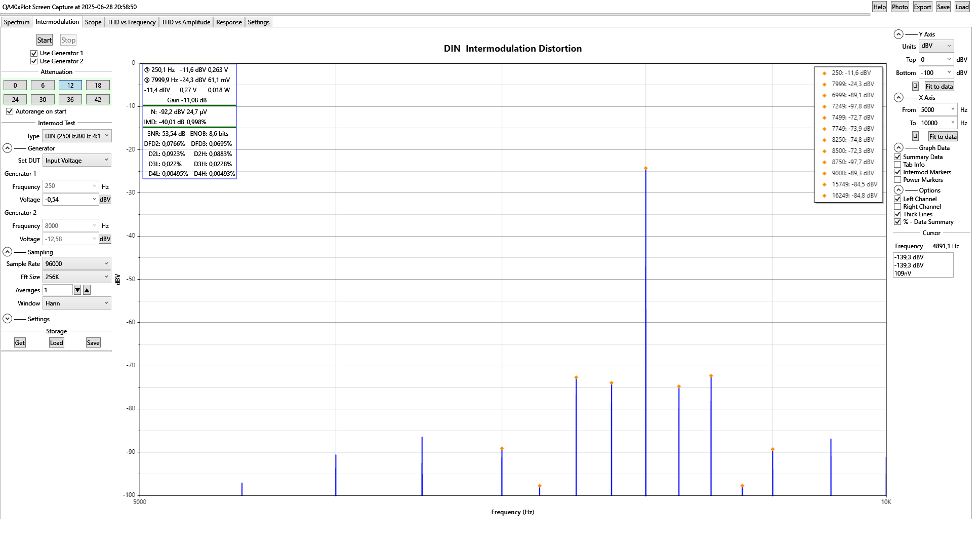This screenshot has width=980, height=539.
Task: Open Window Hann dropdown
Action: click(x=77, y=303)
